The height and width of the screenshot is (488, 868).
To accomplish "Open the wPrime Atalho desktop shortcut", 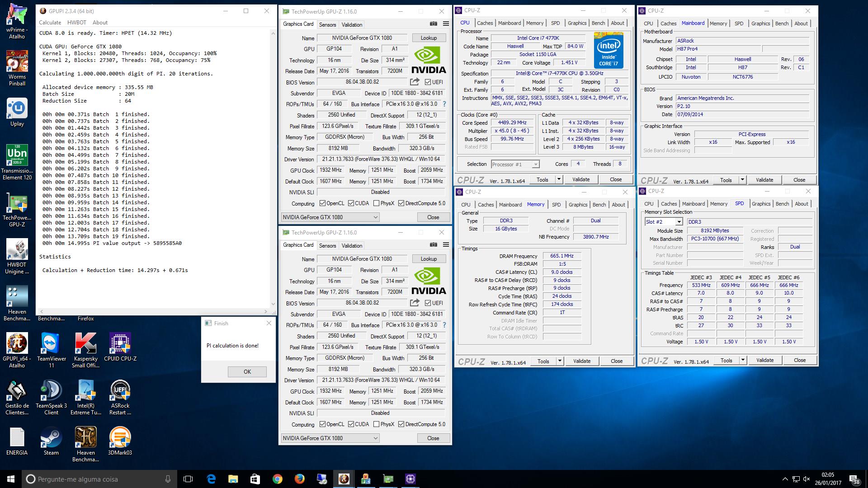I will 17,21.
